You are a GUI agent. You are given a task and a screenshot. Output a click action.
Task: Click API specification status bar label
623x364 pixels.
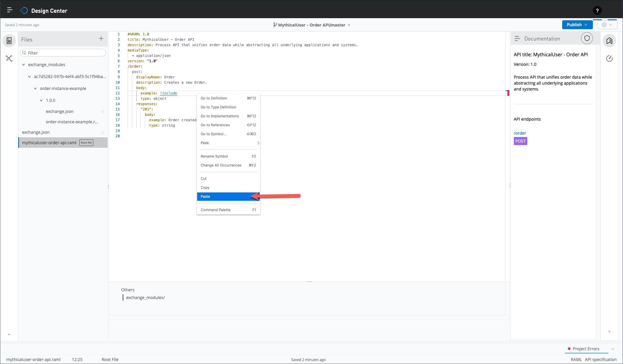click(601, 360)
